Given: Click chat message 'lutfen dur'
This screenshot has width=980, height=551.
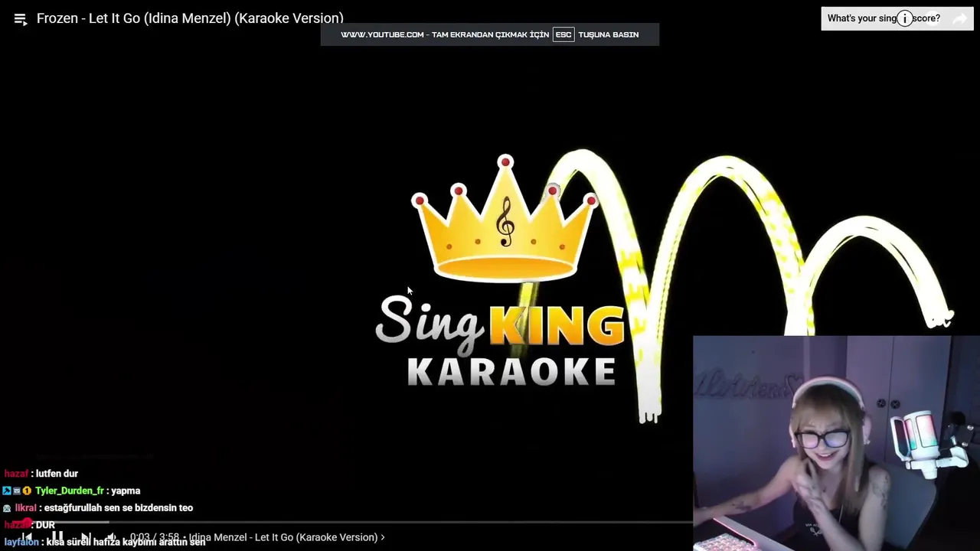Looking at the screenshot, I should tap(57, 474).
